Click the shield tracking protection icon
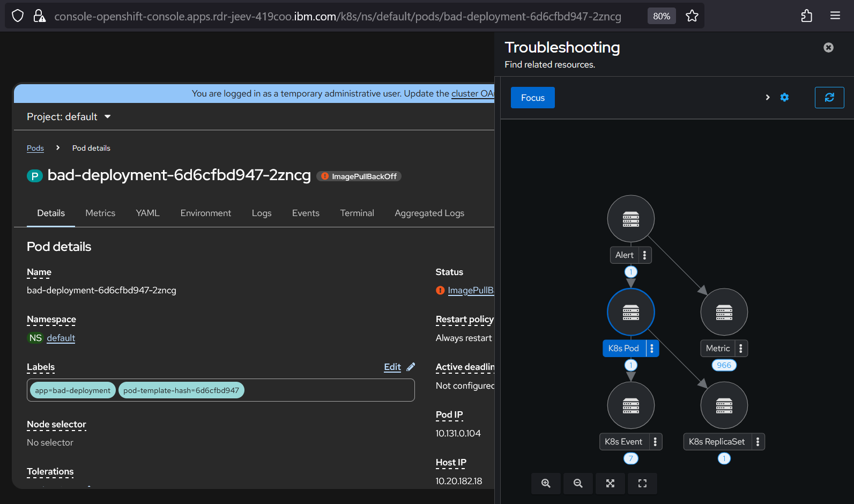 coord(18,16)
